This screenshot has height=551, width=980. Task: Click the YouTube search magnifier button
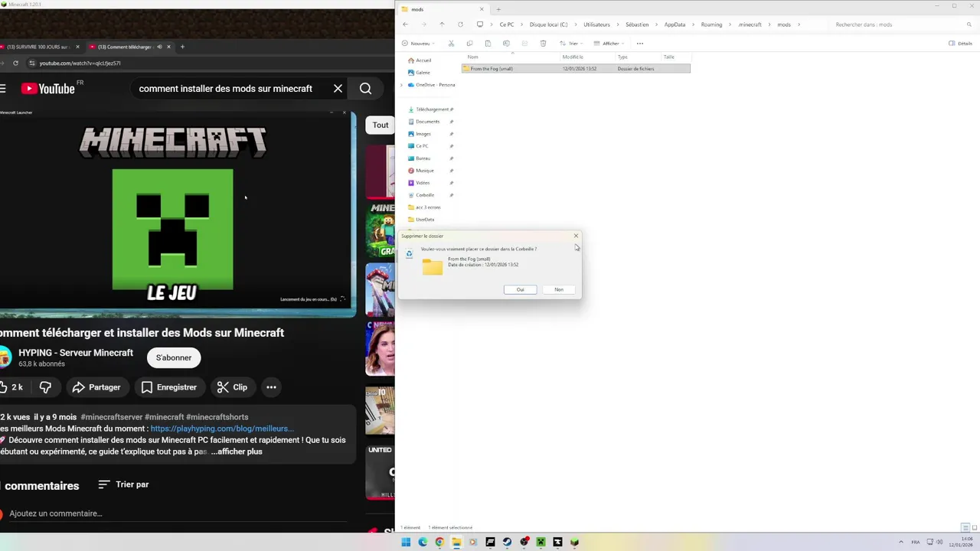pyautogui.click(x=365, y=89)
